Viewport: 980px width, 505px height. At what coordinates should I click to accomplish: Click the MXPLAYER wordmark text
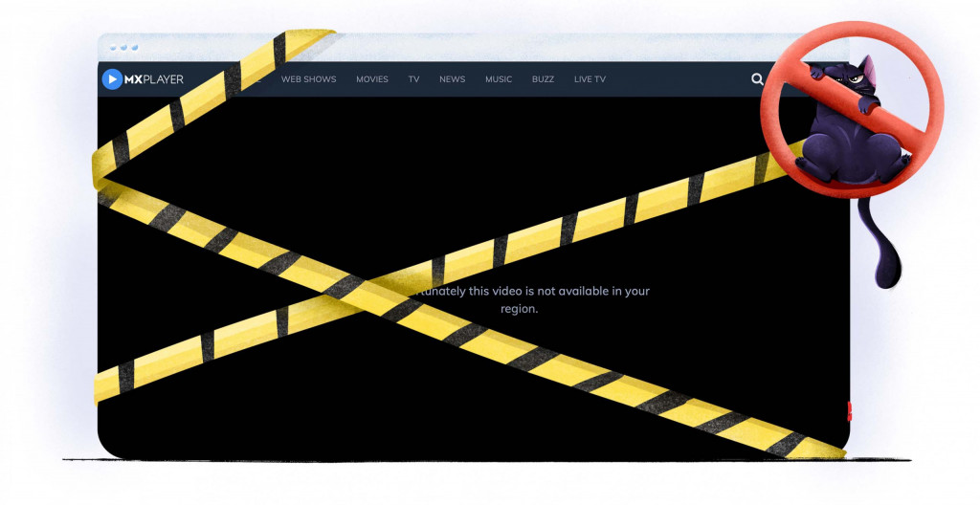(x=154, y=79)
